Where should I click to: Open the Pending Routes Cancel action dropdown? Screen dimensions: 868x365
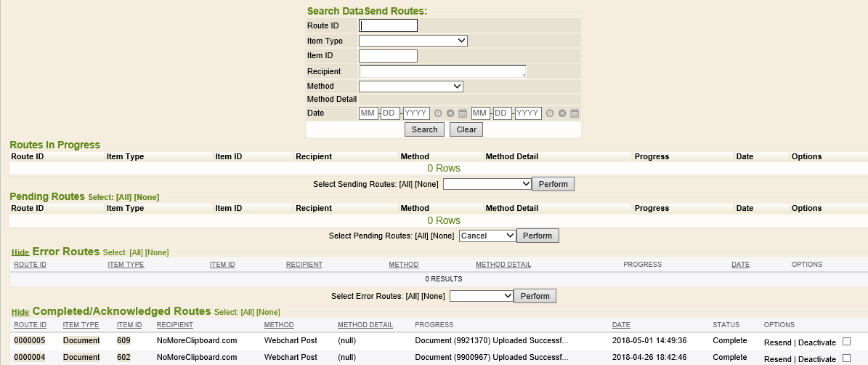(487, 236)
